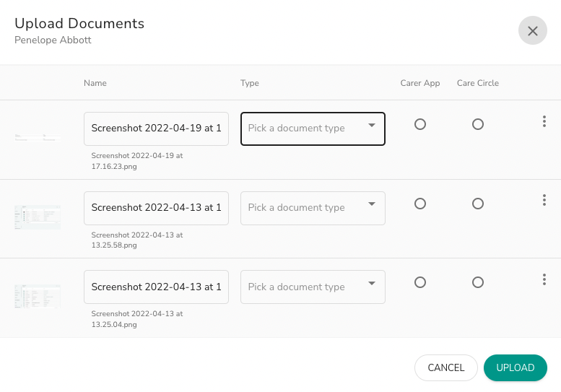This screenshot has width=561, height=392.
Task: Click the dropdown arrow in the first Type field
Action: coord(372,125)
